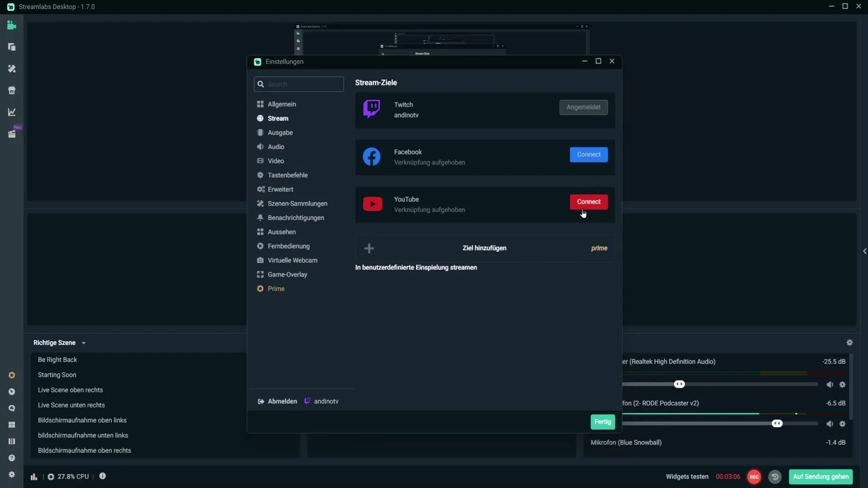Image resolution: width=868 pixels, height=488 pixels.
Task: Expand the collapsed right side panel chevron
Action: pyautogui.click(x=864, y=251)
